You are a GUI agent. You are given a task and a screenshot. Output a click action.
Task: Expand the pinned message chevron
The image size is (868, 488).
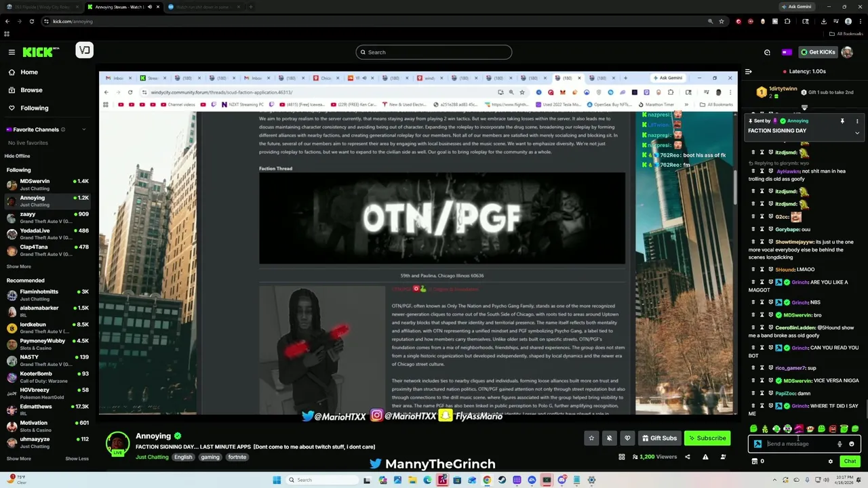(857, 133)
